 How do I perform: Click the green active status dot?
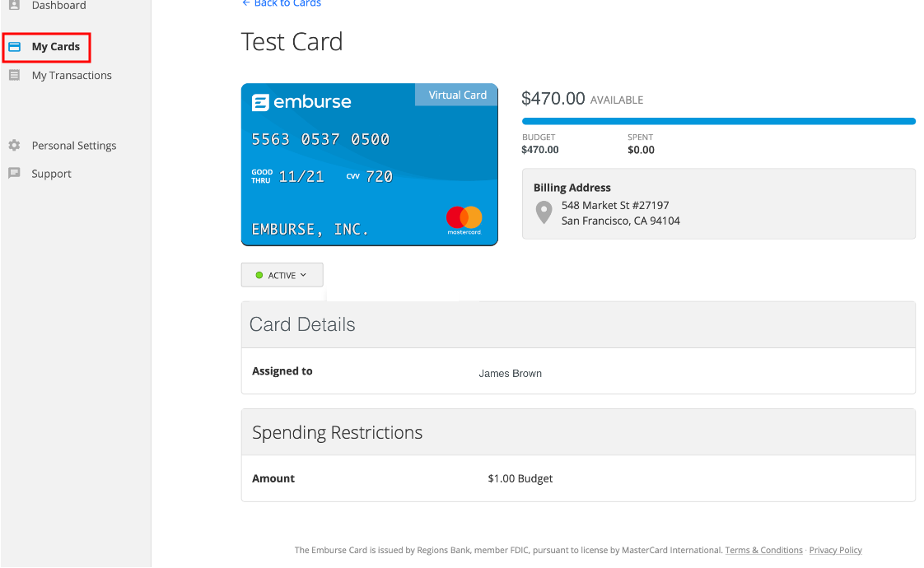click(259, 275)
